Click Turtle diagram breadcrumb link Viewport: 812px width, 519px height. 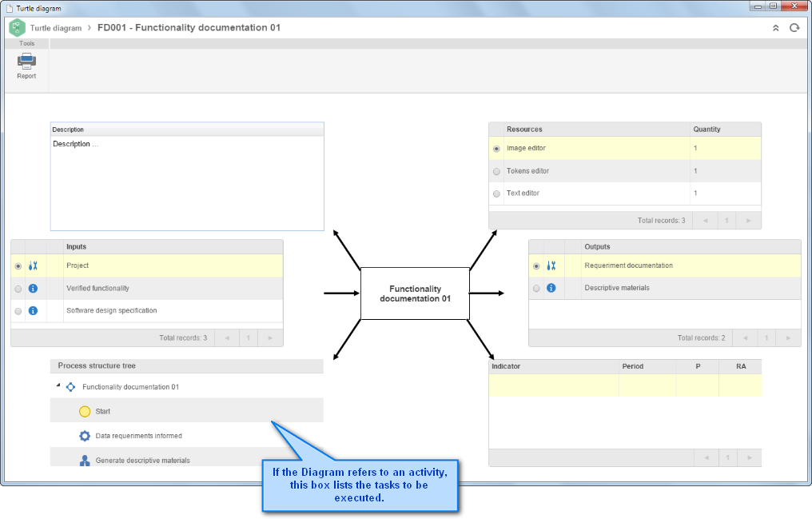56,28
